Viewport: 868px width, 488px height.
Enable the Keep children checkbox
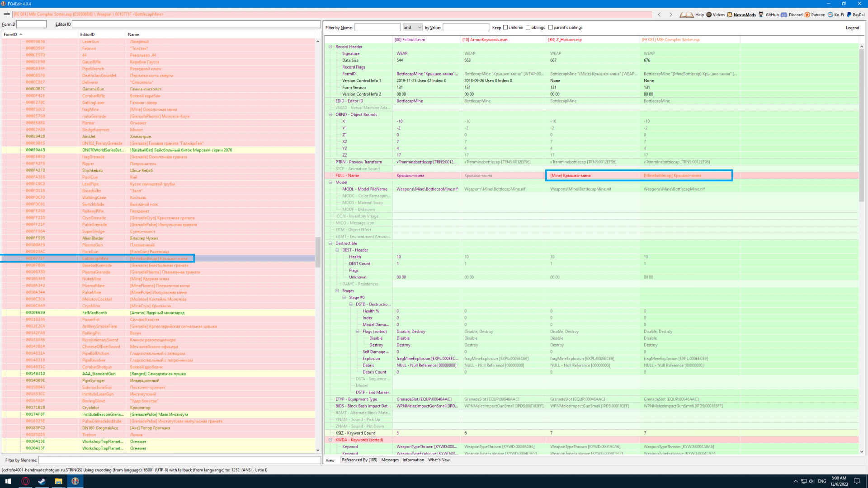505,28
